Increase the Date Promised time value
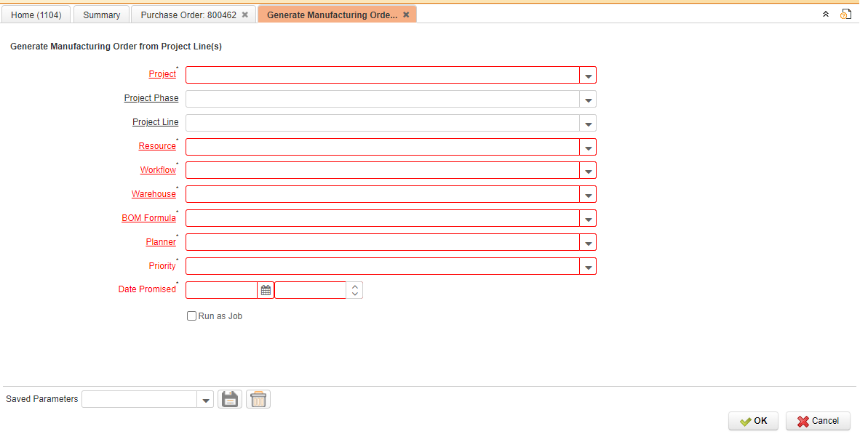868x442 pixels. pos(355,286)
